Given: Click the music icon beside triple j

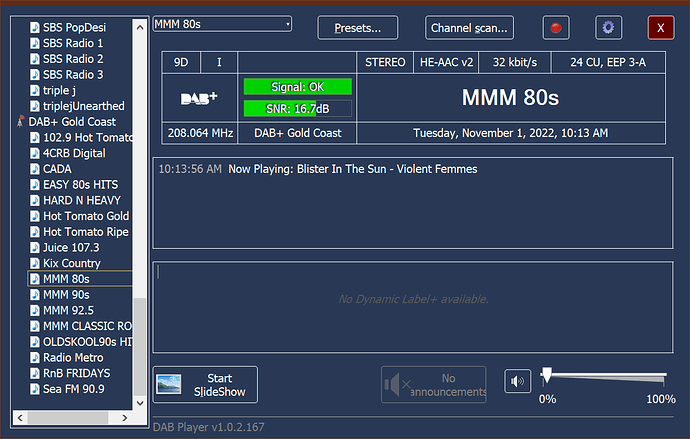Looking at the screenshot, I should click(35, 90).
